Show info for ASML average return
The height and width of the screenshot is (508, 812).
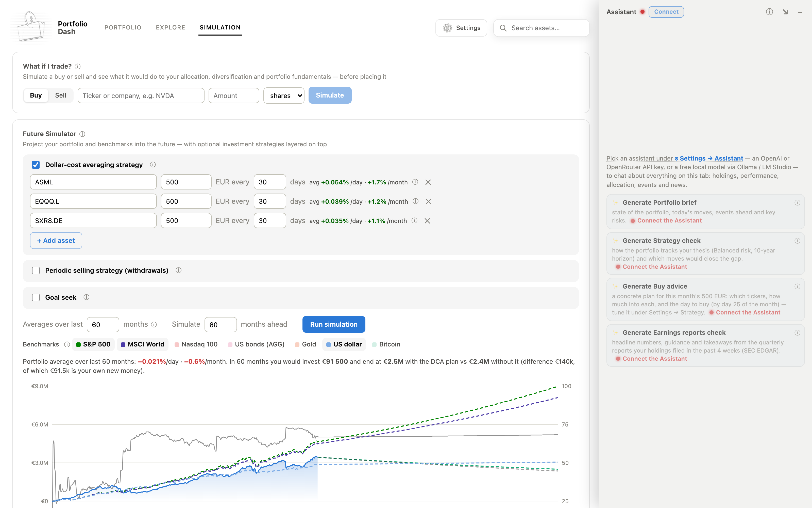tap(415, 182)
